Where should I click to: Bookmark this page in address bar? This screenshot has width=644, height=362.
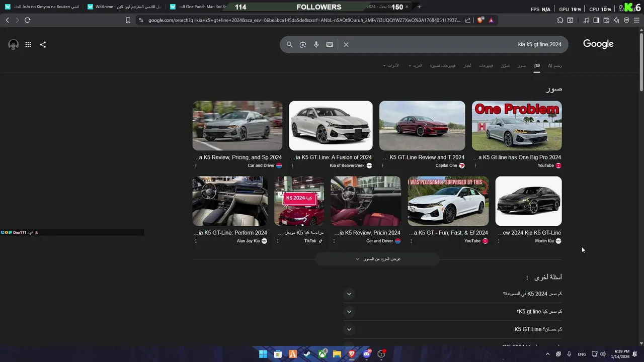pyautogui.click(x=128, y=20)
